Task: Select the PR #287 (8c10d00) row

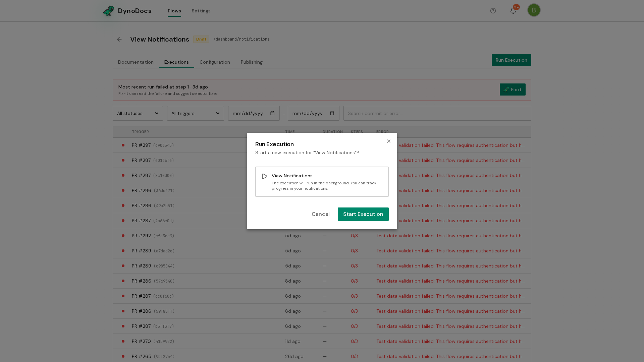Action: [322, 175]
